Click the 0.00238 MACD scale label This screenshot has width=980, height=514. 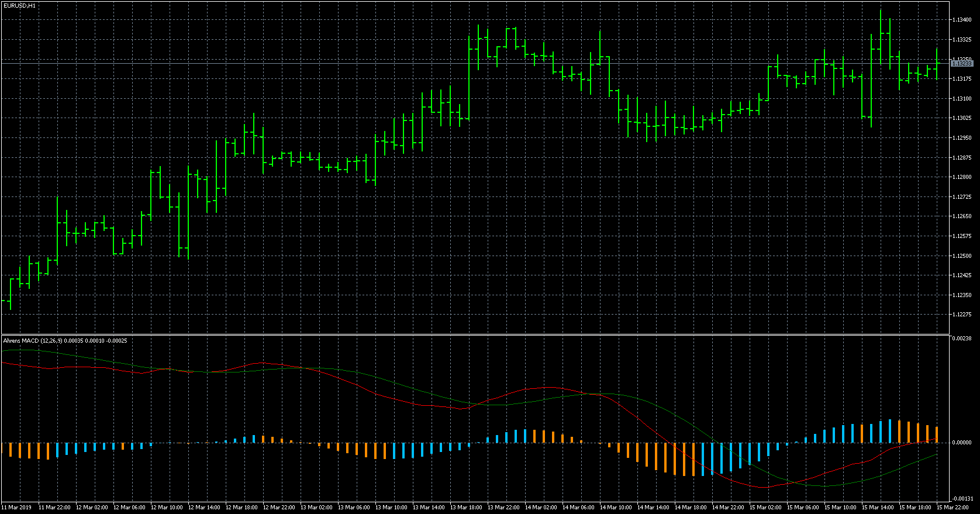coord(962,339)
